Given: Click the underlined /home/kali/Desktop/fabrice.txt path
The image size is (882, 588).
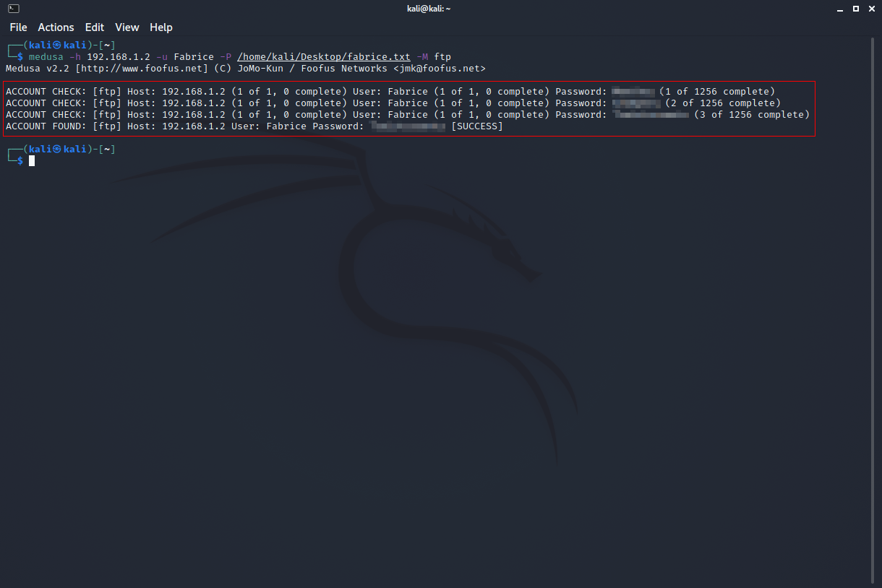Looking at the screenshot, I should 324,56.
